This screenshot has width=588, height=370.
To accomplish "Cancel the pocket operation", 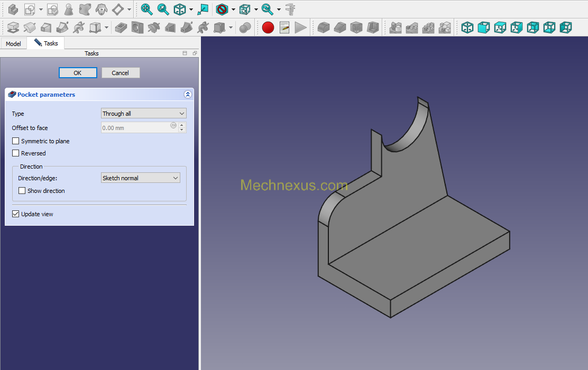I will click(121, 73).
